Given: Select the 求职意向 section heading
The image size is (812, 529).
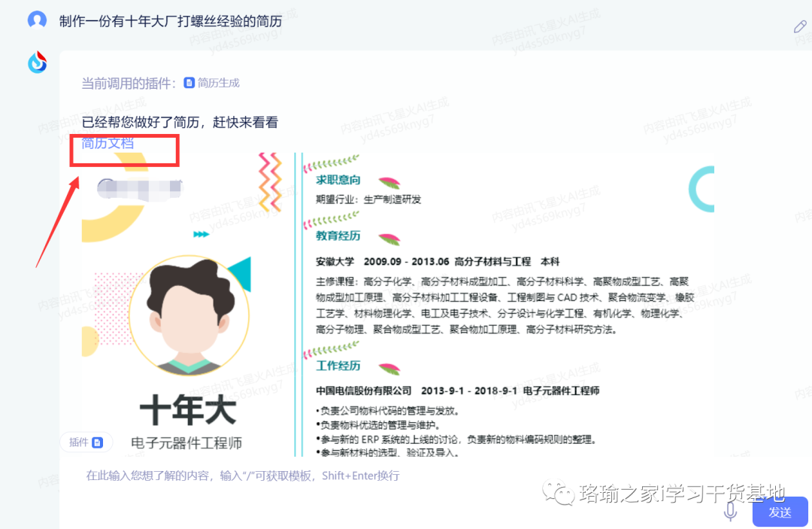Looking at the screenshot, I should 338,180.
